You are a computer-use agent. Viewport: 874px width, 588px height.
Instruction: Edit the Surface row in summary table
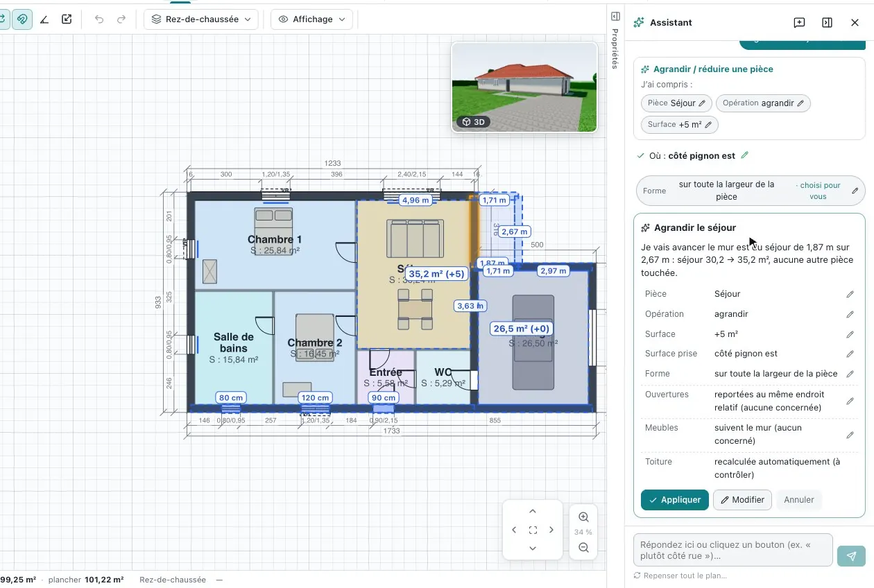[850, 334]
